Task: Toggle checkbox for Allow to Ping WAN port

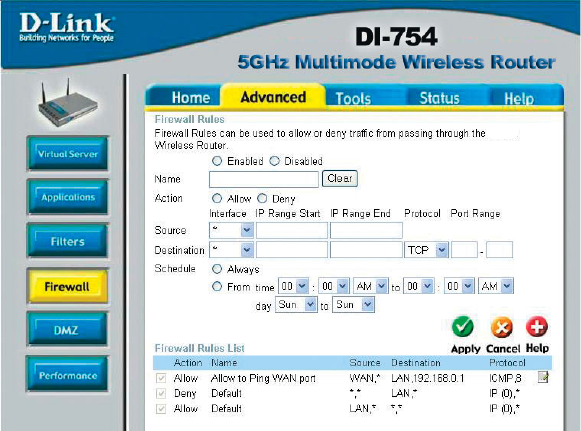Action: (x=161, y=378)
